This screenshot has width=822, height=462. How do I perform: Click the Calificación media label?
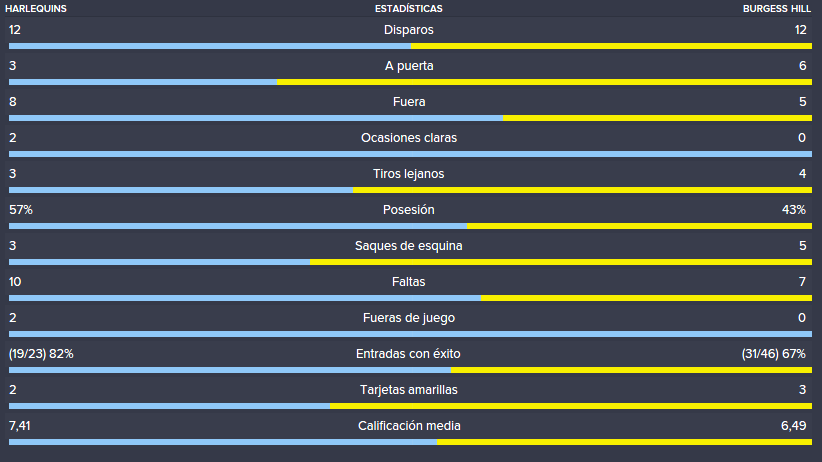[409, 426]
